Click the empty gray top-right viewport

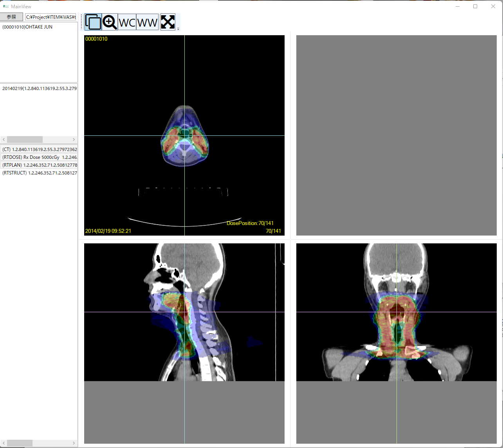point(397,135)
